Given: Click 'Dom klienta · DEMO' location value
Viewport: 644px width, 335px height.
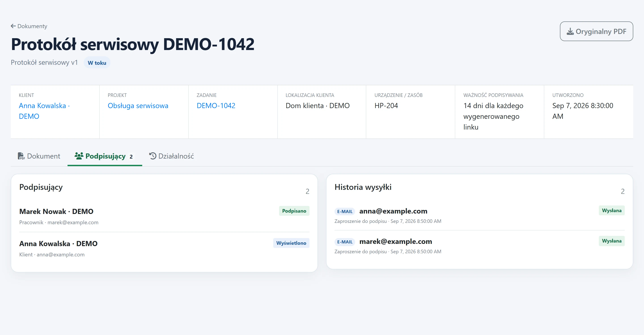Looking at the screenshot, I should pyautogui.click(x=318, y=106).
